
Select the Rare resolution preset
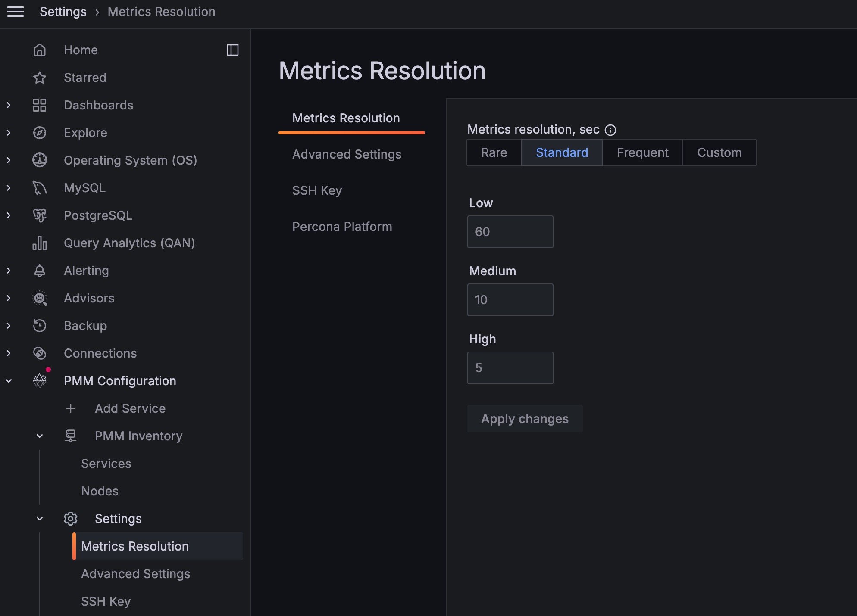click(x=494, y=152)
